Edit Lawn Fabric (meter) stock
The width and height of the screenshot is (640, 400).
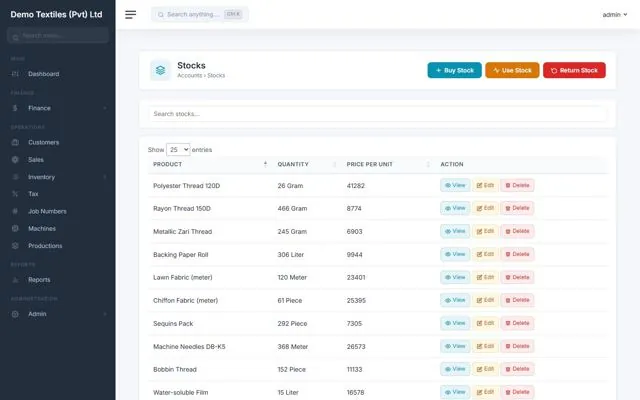tap(485, 277)
